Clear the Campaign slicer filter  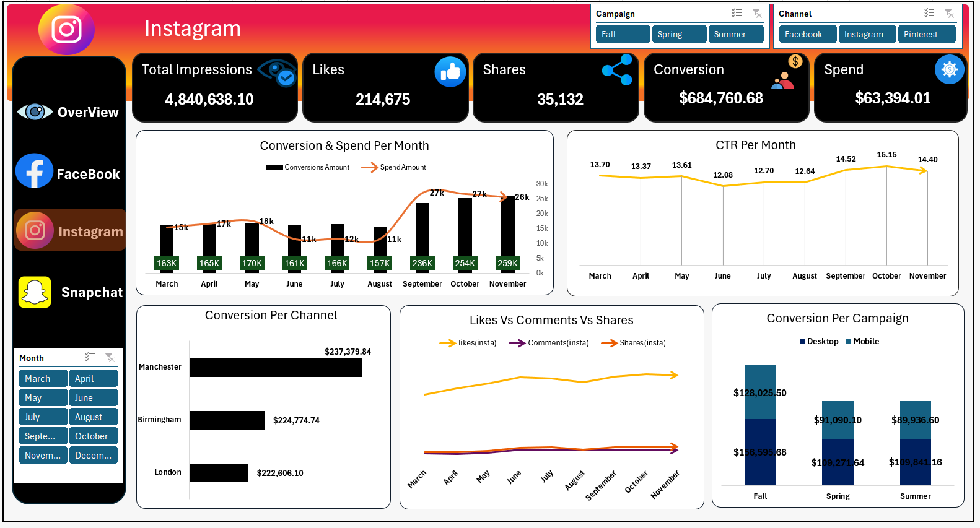point(757,13)
